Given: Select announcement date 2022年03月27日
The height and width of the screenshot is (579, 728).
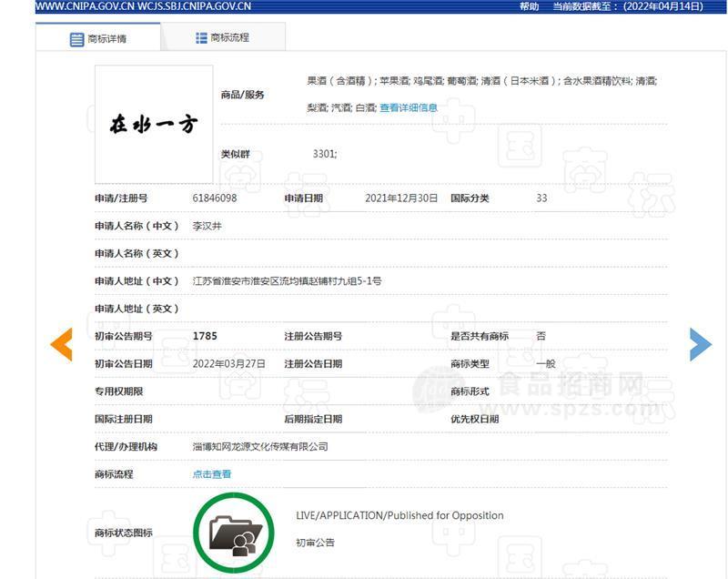Looking at the screenshot, I should point(229,363).
